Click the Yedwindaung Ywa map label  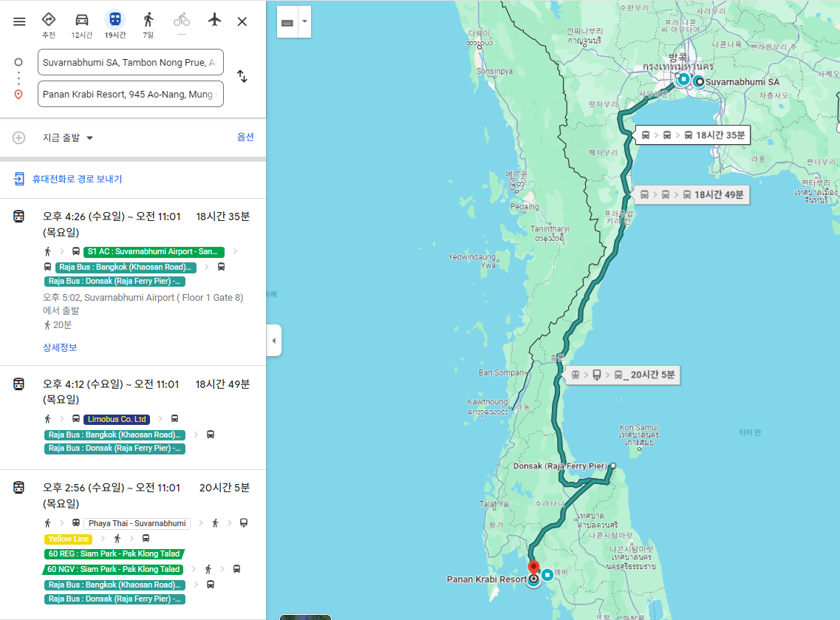click(471, 261)
